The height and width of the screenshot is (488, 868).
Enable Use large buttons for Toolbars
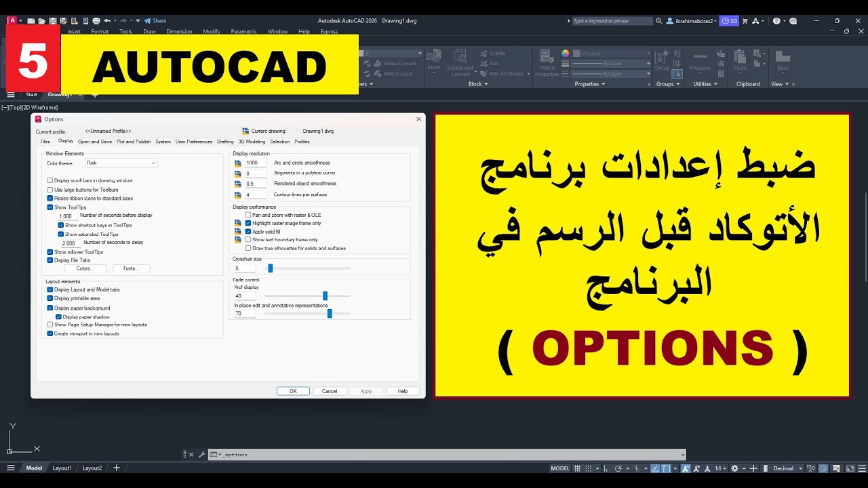tap(50, 190)
